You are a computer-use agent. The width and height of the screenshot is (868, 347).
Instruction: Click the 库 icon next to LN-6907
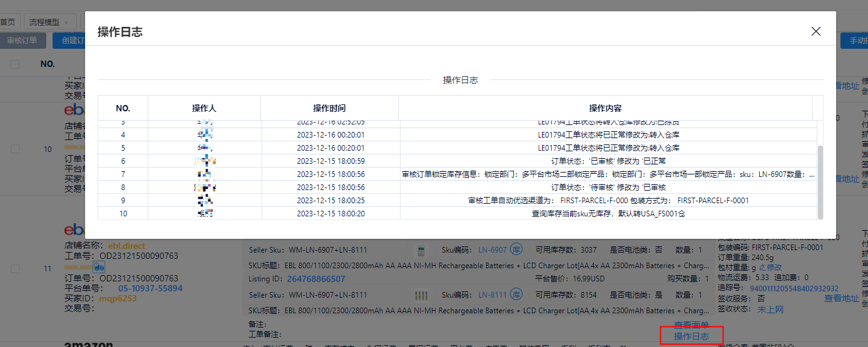[x=516, y=250]
